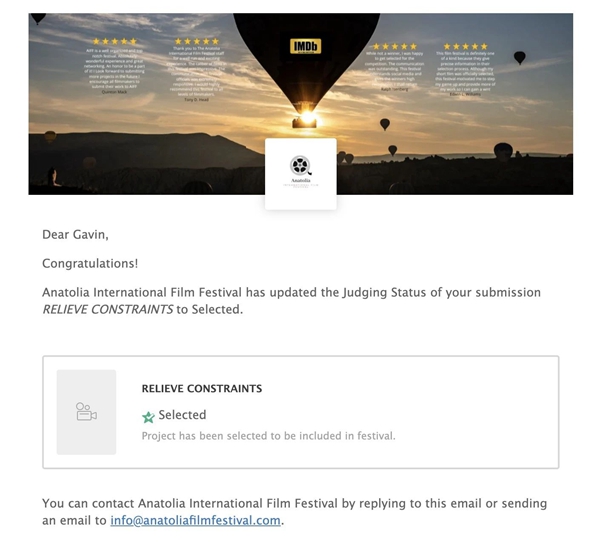This screenshot has width=600, height=542.
Task: Click the Congratulations! line
Action: point(90,264)
